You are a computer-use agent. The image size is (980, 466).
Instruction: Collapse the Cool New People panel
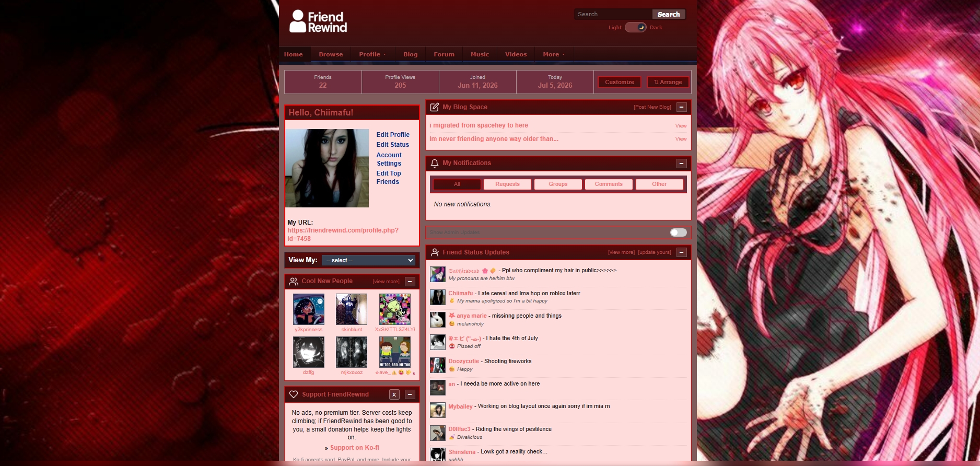410,282
